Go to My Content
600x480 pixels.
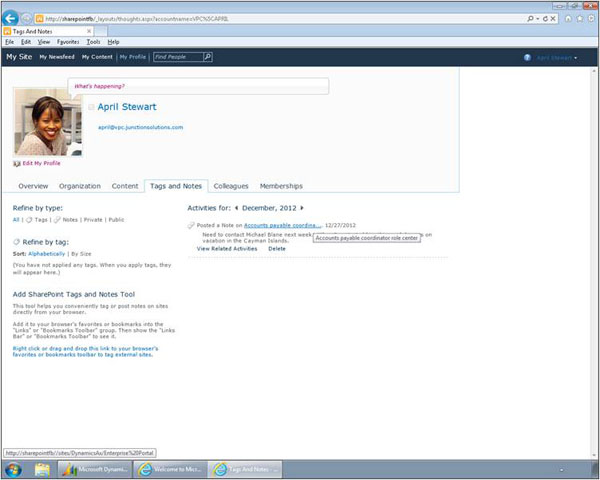(x=97, y=57)
